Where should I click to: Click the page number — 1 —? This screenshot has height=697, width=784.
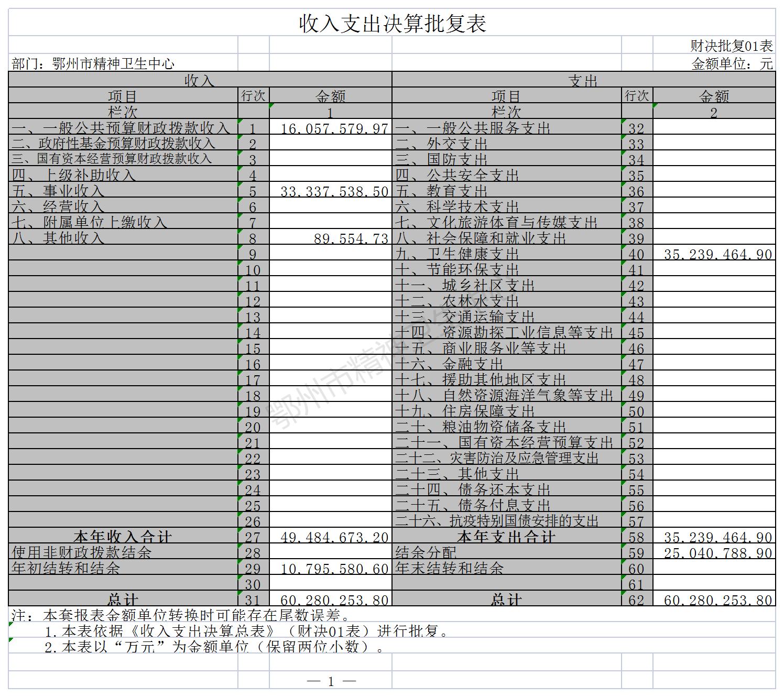[x=331, y=681]
